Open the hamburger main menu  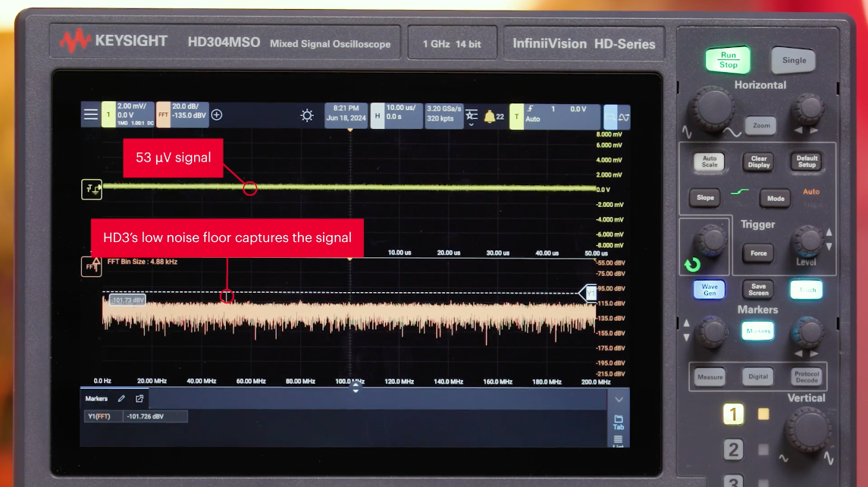pyautogui.click(x=91, y=115)
